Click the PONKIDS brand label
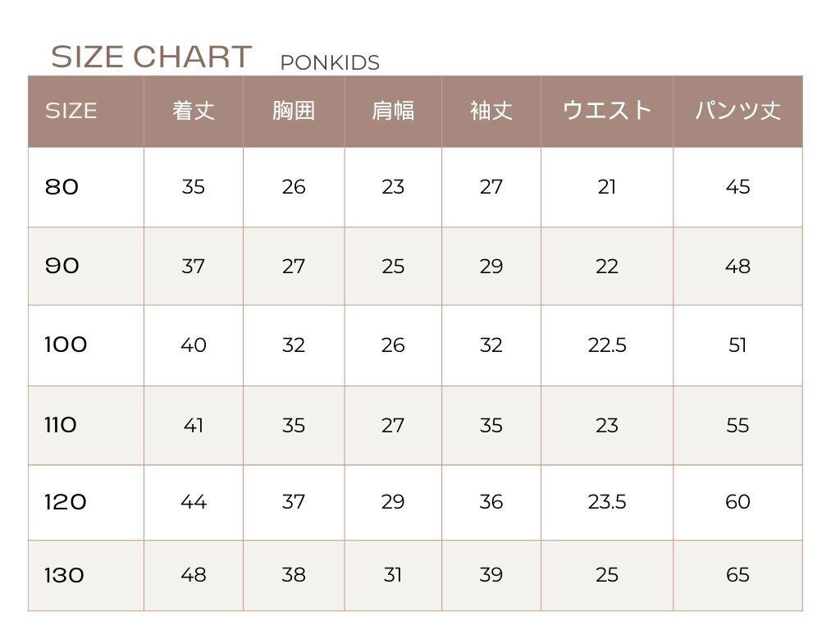 [330, 63]
